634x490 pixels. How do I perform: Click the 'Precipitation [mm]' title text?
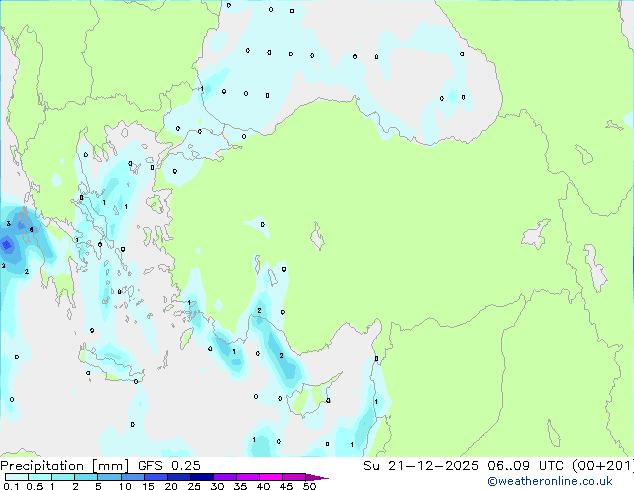[x=64, y=466]
